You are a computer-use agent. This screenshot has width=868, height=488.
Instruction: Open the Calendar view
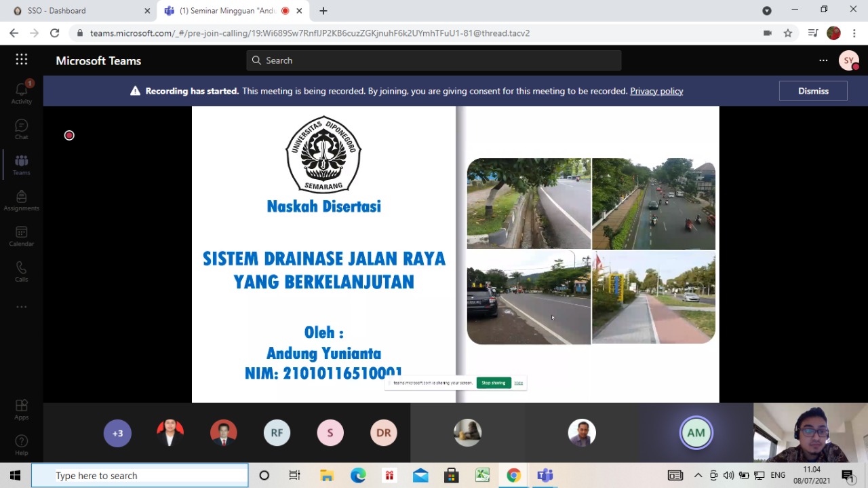click(x=21, y=236)
